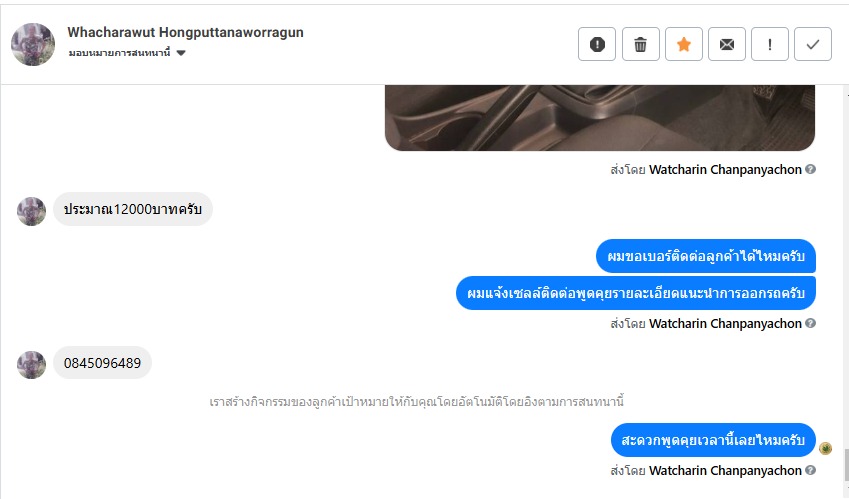Click the สะดวกพูดคุยเวลานี้เลยไหมครับ message bubble
This screenshot has width=849, height=499.
click(x=713, y=440)
